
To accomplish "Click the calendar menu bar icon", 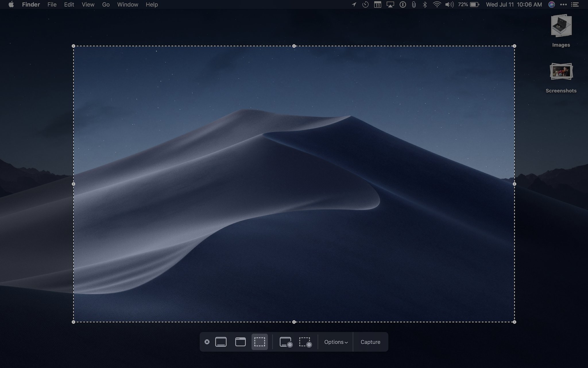I will pyautogui.click(x=378, y=5).
